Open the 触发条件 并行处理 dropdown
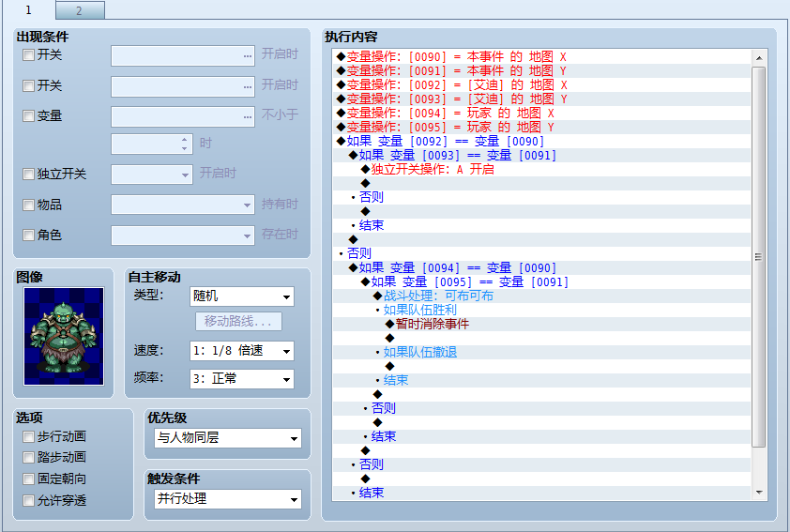Screen dimensions: 790x532 (228, 499)
